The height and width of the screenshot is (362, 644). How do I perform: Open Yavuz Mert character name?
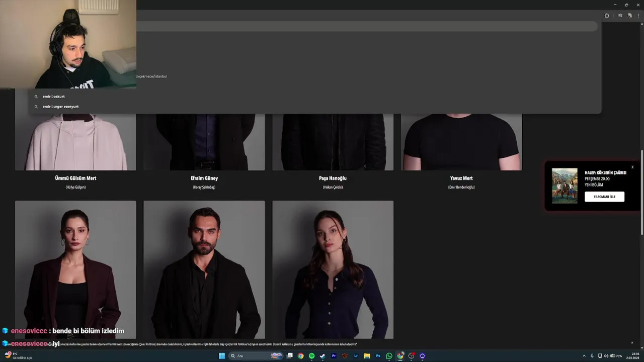point(461,178)
